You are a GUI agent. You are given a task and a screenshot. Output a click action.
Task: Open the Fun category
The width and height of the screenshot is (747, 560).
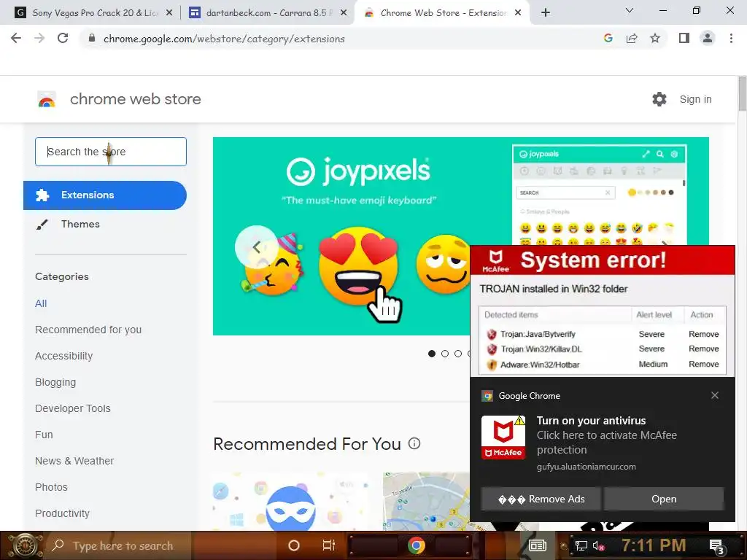click(x=44, y=435)
